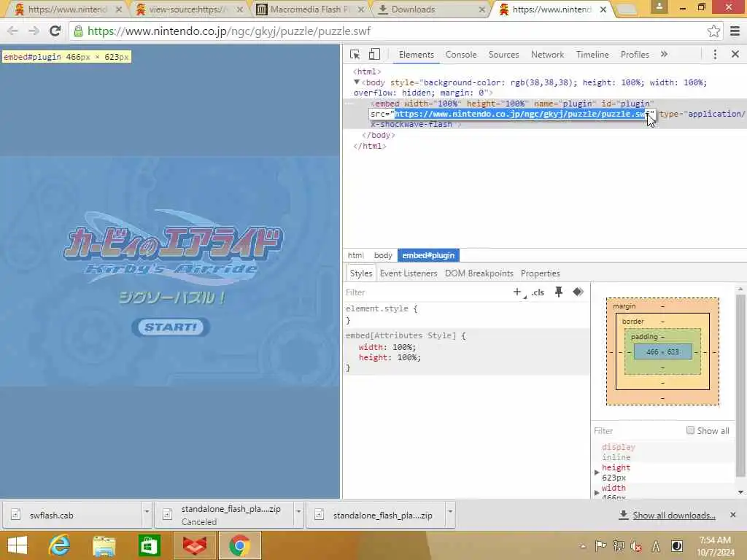Expand the computed height property
747x560 pixels.
(x=597, y=472)
